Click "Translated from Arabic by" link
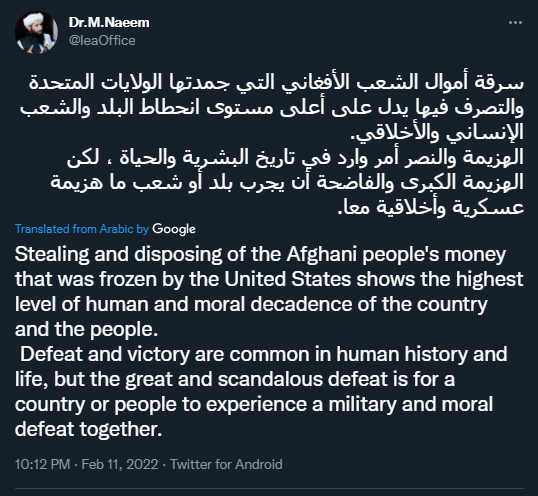This screenshot has width=538, height=496. coord(82,229)
